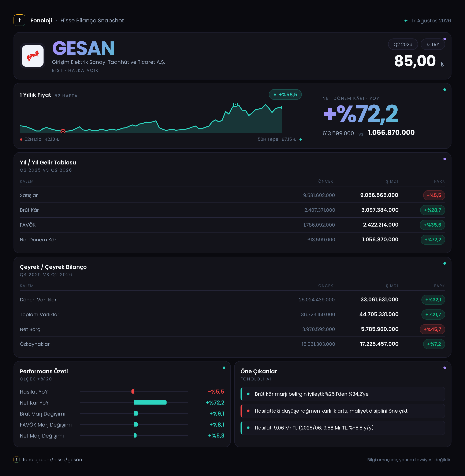The width and height of the screenshot is (465, 476).
Task: Click the Hasılat YoY red performance bar
Action: pyautogui.click(x=133, y=391)
